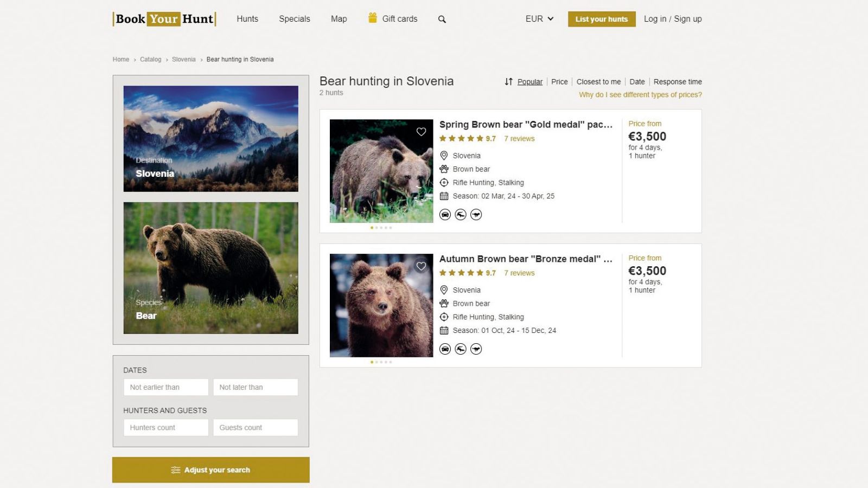Click the car transfer icon on Spring hunt
The width and height of the screenshot is (868, 488).
click(445, 215)
